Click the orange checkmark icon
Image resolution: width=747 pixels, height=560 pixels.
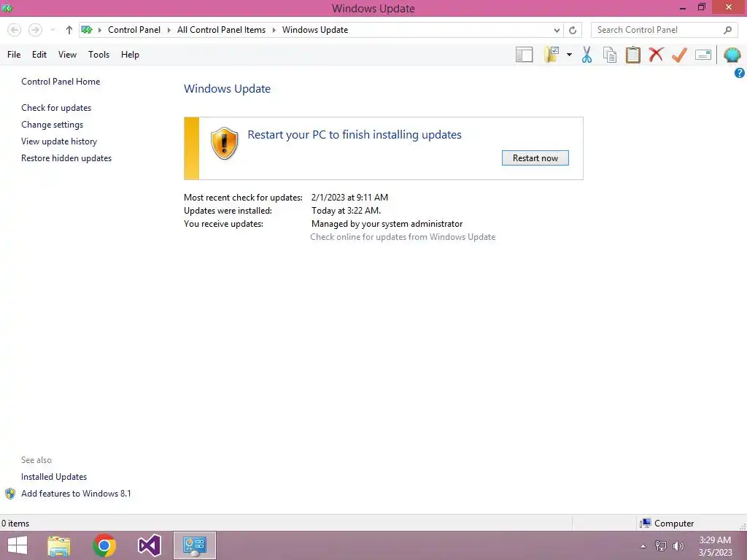679,55
